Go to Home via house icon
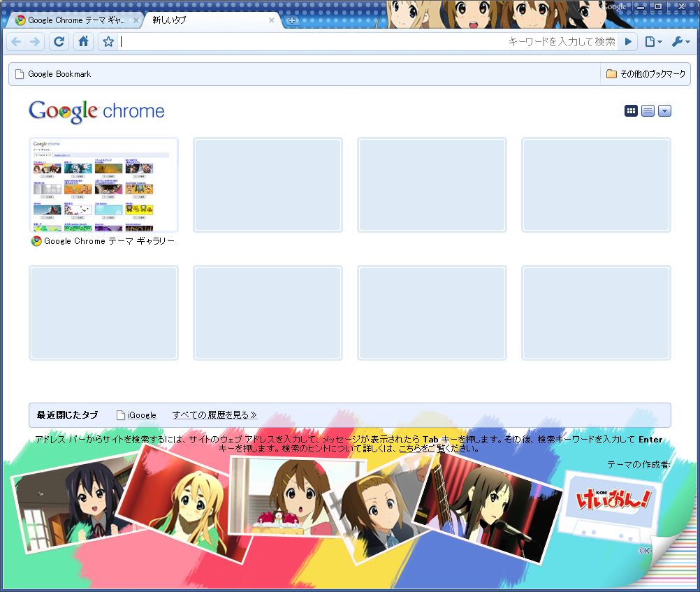 pyautogui.click(x=83, y=42)
